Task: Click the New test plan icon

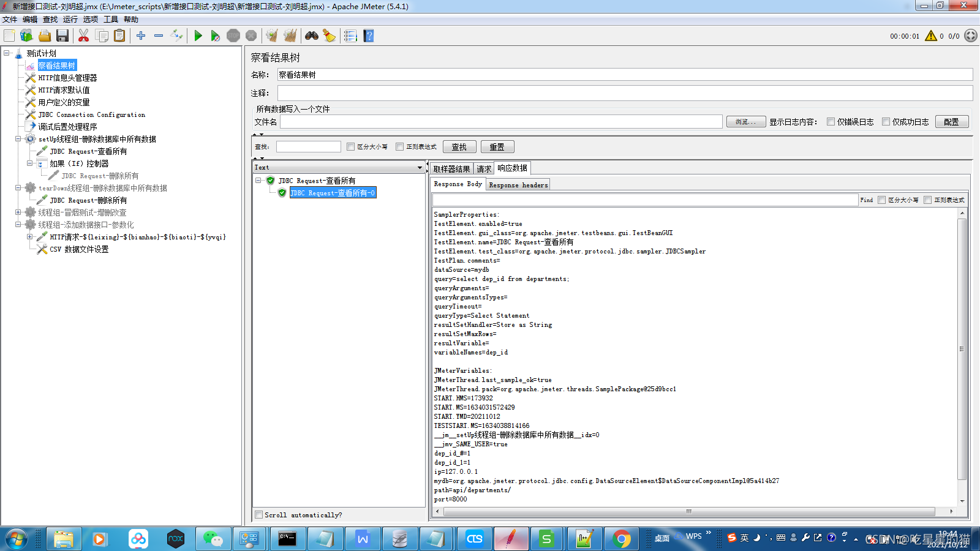Action: point(9,36)
